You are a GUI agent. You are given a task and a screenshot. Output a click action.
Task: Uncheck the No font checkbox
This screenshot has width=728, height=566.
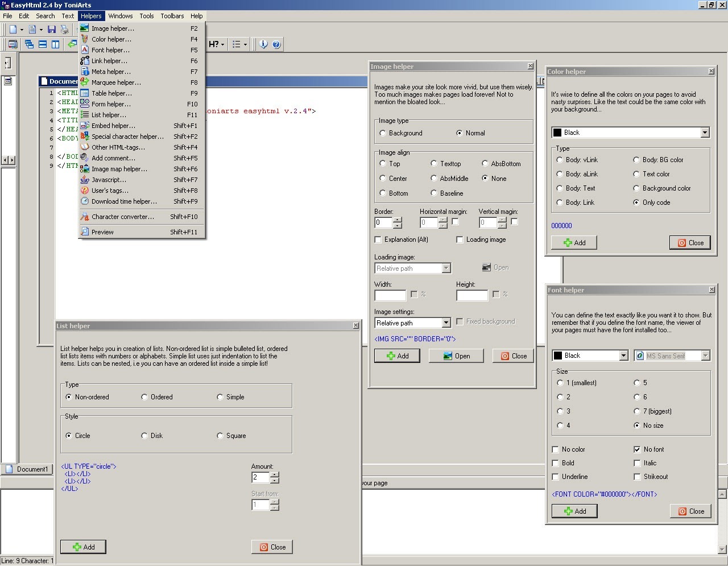(x=637, y=449)
